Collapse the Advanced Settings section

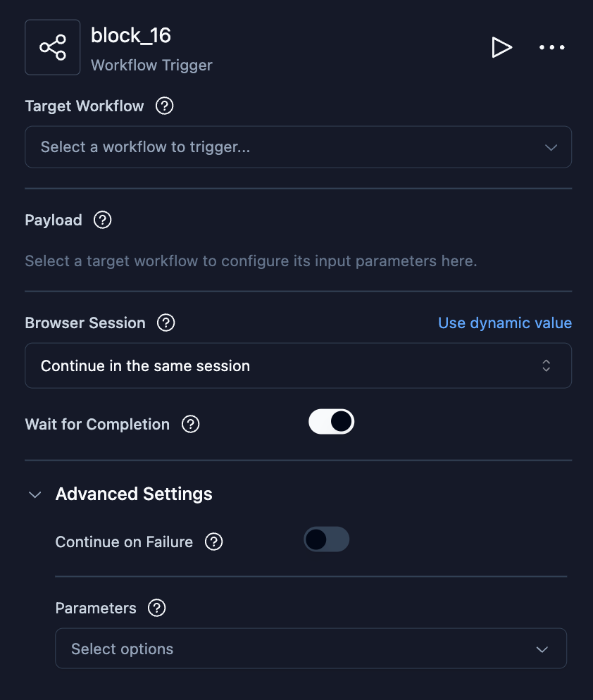tap(35, 494)
